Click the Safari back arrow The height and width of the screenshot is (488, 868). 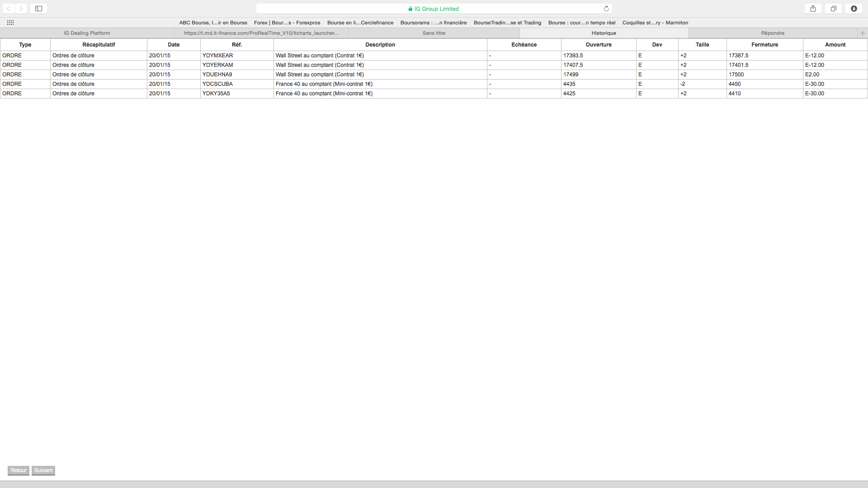(x=9, y=9)
